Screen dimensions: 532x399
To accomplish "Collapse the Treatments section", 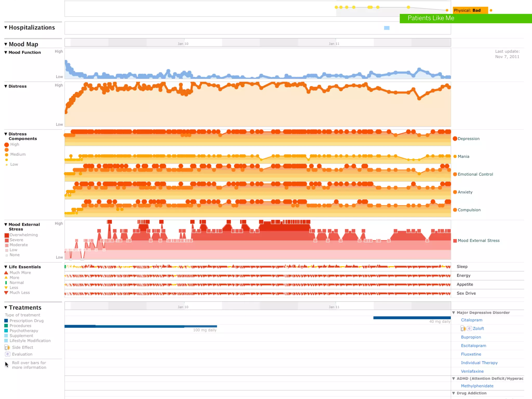I will coord(6,307).
